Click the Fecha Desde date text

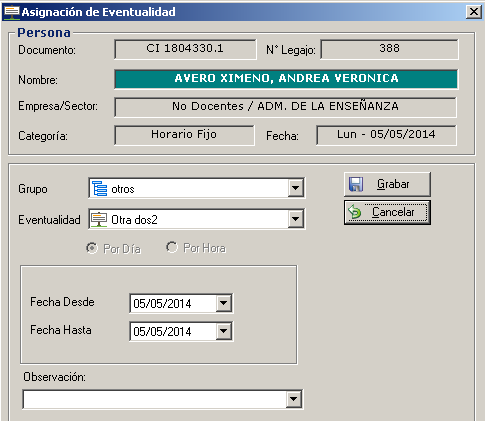pyautogui.click(x=162, y=303)
